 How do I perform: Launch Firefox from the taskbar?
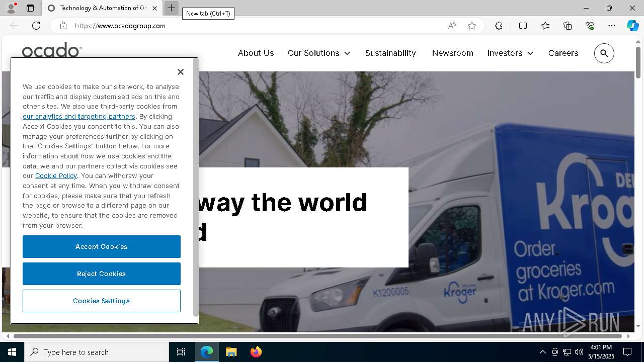tap(256, 352)
